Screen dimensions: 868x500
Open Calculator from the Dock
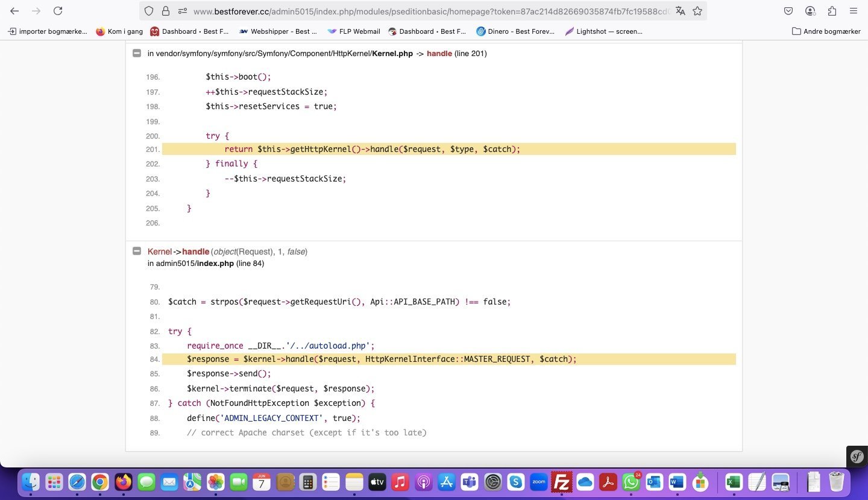pyautogui.click(x=308, y=482)
